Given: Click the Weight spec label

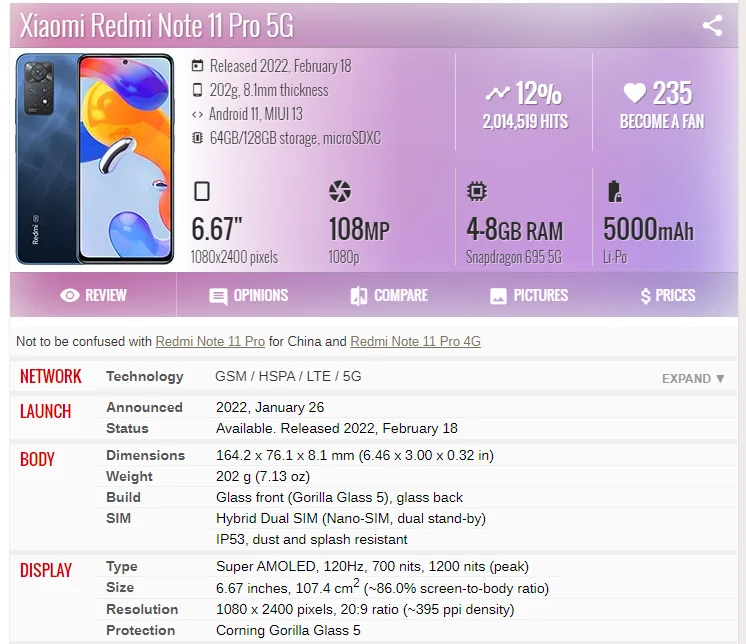Looking at the screenshot, I should 129,476.
